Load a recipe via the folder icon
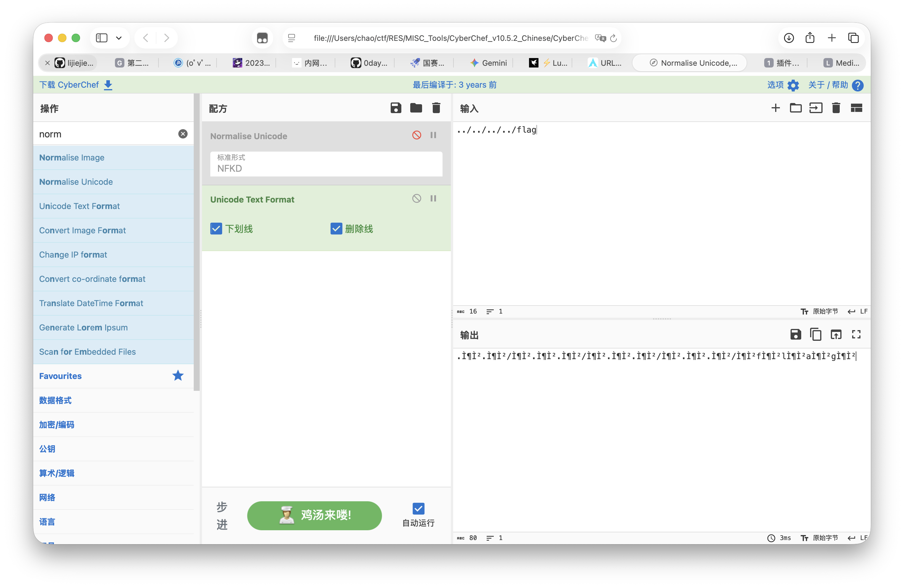The width and height of the screenshot is (904, 588). 416,108
